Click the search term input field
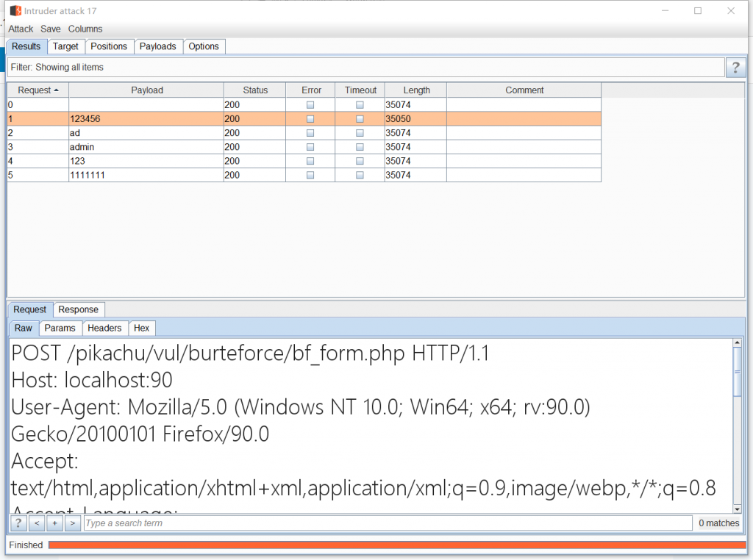Screen dimensions: 753x560 coord(388,523)
